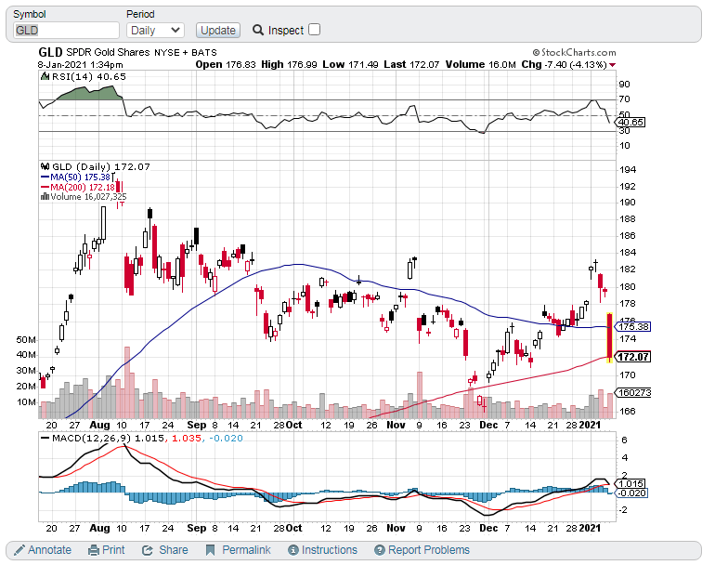728x565 pixels.
Task: Click the 175.38 MA(50) price tag
Action: click(x=633, y=327)
